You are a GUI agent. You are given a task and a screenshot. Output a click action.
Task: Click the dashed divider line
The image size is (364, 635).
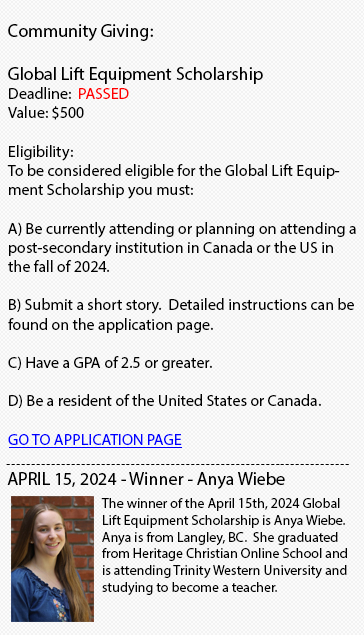(x=178, y=464)
